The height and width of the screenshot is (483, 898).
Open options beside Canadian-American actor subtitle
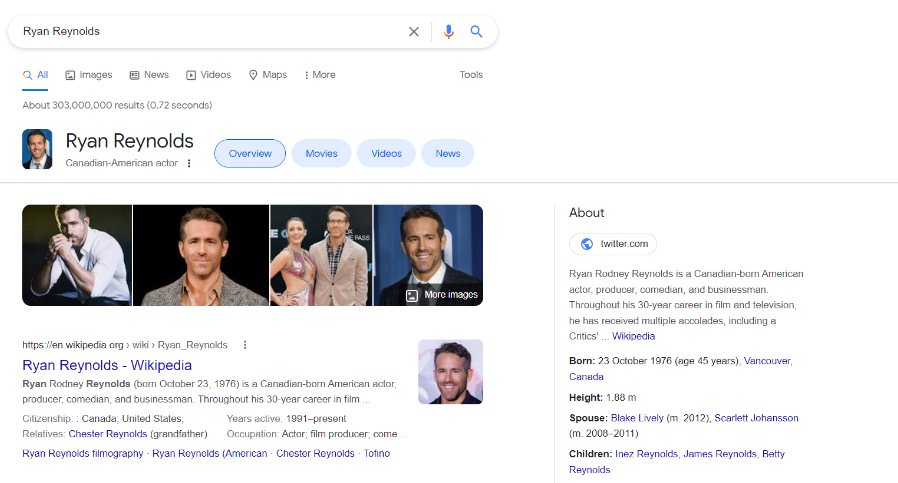tap(189, 163)
